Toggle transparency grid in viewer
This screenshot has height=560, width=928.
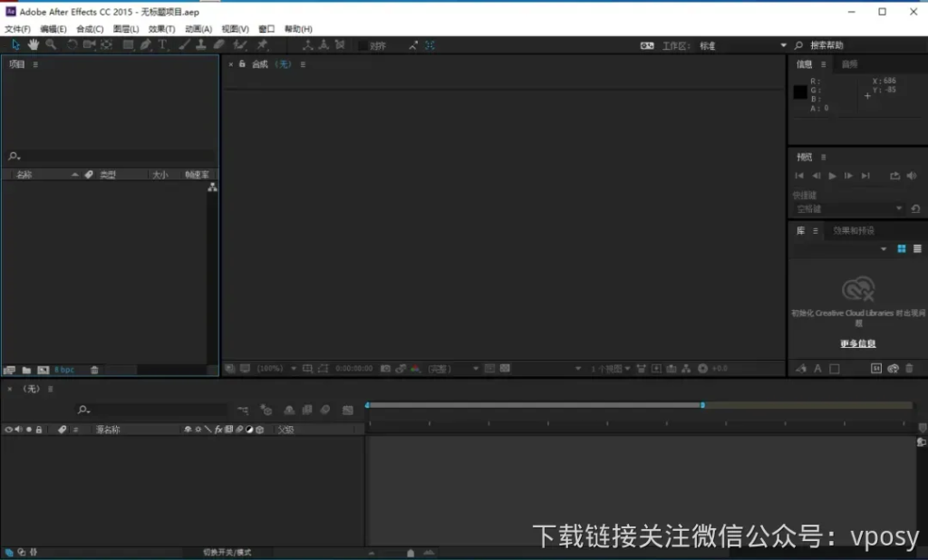pos(505,368)
